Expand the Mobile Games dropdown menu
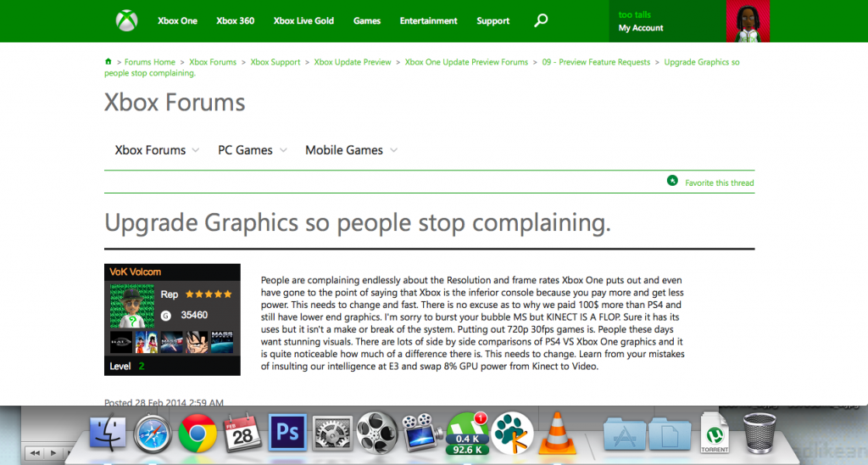 pos(351,150)
